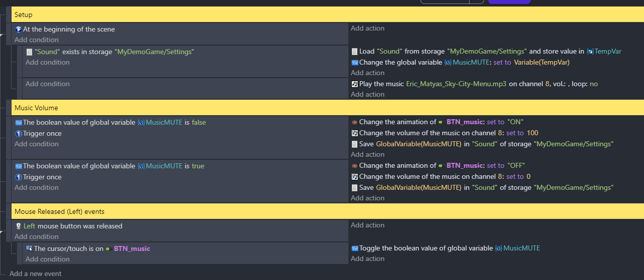Add condition below Trigger once of 'MusicMUTE is false'
Viewport: 644px width, 280px height.
37,144
